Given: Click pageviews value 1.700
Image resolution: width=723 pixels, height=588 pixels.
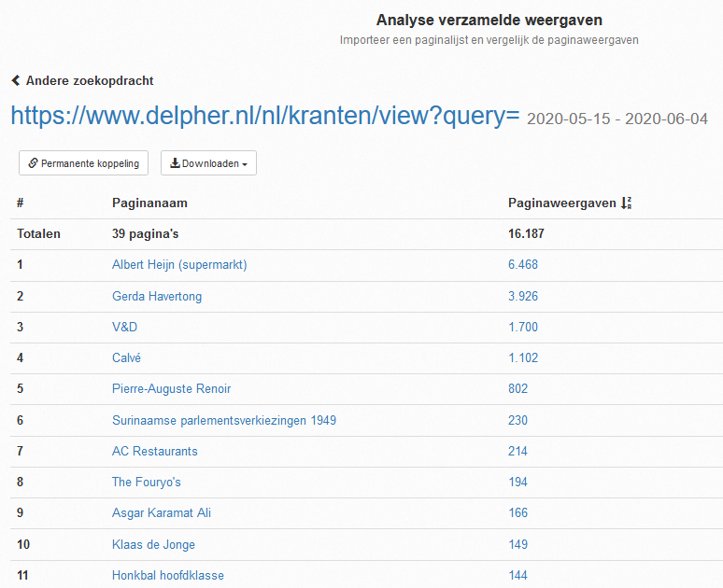Looking at the screenshot, I should click(523, 328).
